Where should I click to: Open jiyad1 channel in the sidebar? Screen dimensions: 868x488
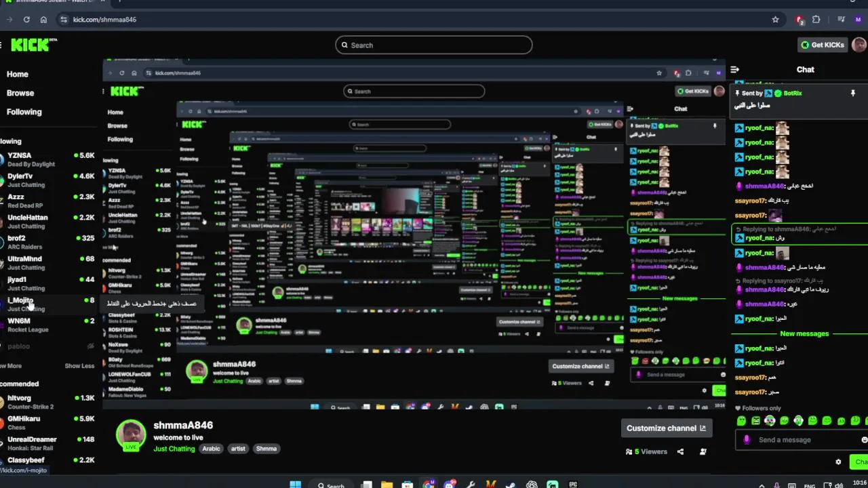click(47, 283)
